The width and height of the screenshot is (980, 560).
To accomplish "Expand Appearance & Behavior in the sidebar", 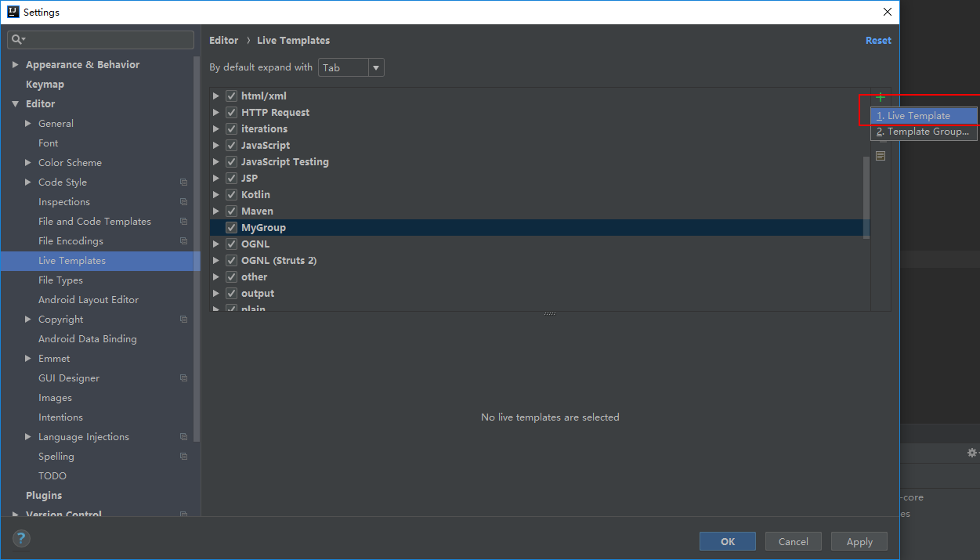I will coord(16,65).
